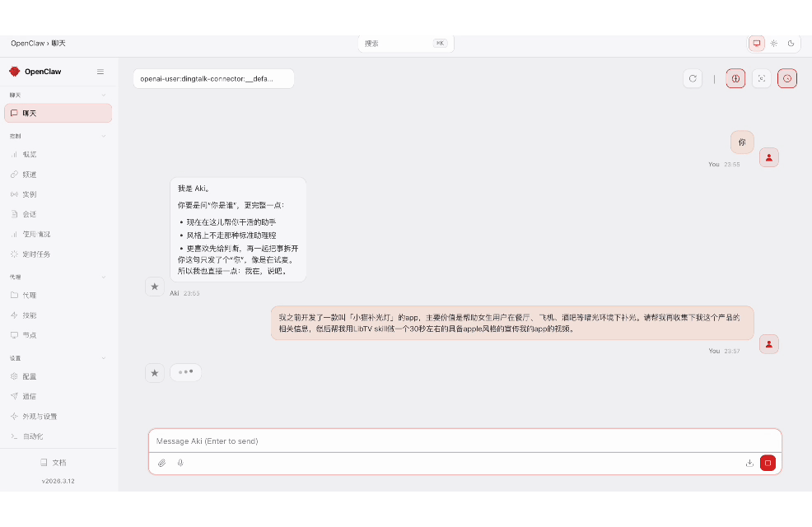
Task: Click the three-dot typing indicator bubble
Action: tap(185, 372)
